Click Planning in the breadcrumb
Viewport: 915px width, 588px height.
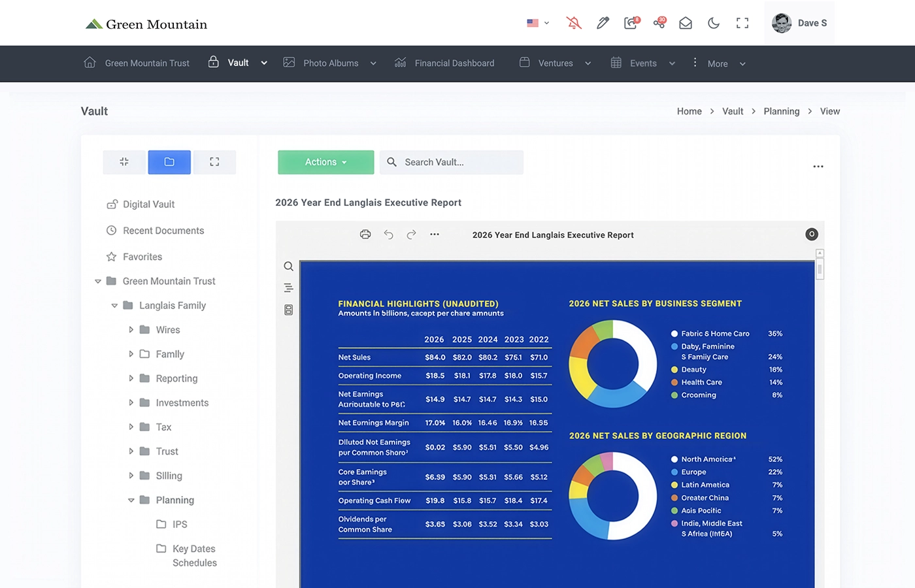tap(781, 112)
